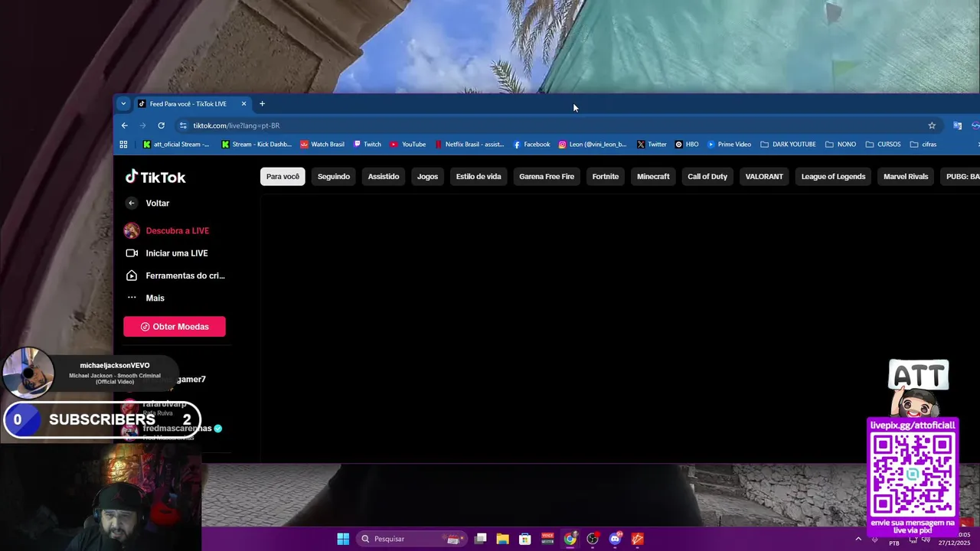The width and height of the screenshot is (980, 551).
Task: Open the red app icon after Discord
Action: coord(638,539)
